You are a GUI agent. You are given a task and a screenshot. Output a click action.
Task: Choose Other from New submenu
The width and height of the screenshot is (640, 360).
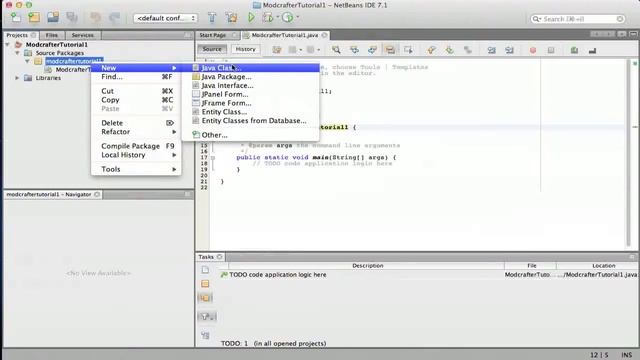[x=251, y=135]
